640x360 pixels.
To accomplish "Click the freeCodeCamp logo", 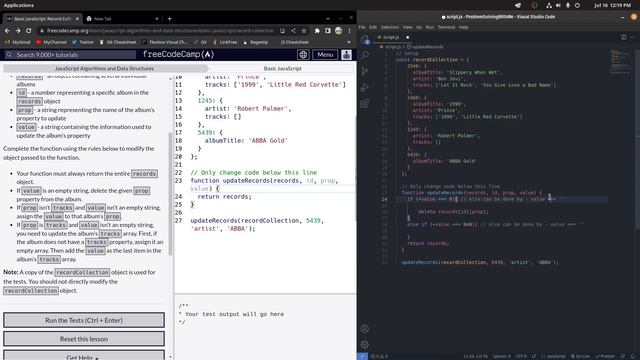I will [x=178, y=54].
